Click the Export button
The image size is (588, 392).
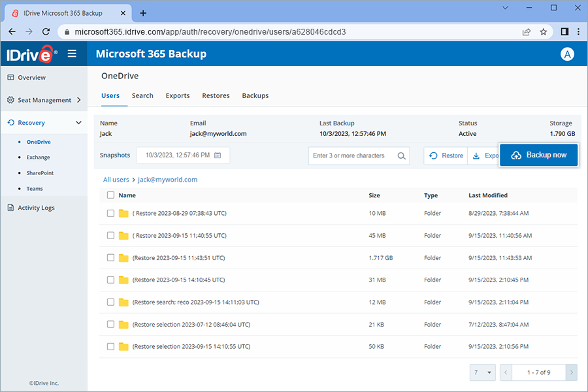point(483,155)
